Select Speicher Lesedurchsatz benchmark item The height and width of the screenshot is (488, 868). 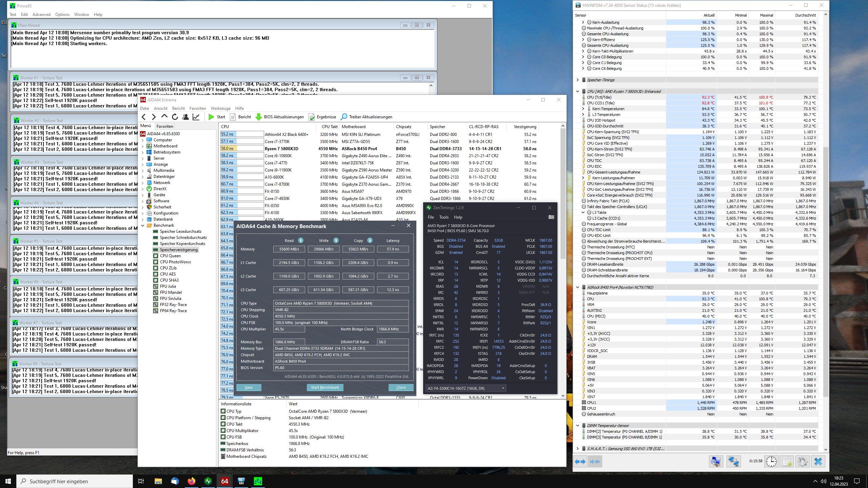[x=180, y=231]
